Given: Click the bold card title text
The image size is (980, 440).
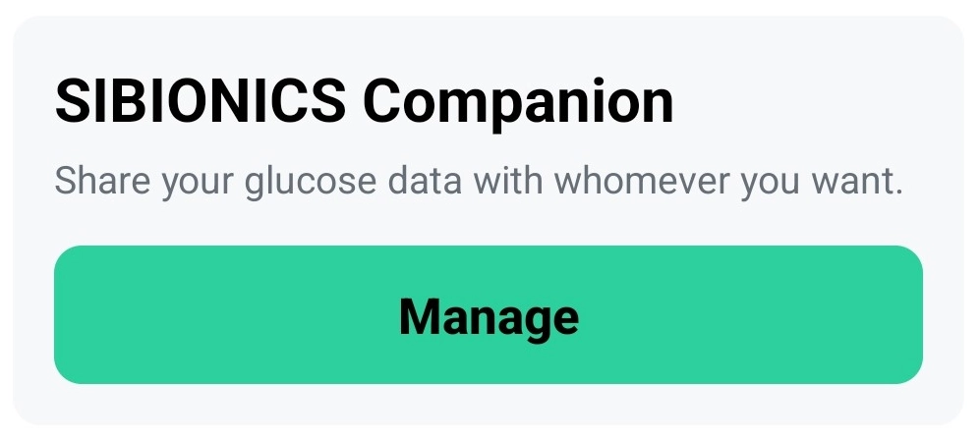Looking at the screenshot, I should pos(364,100).
